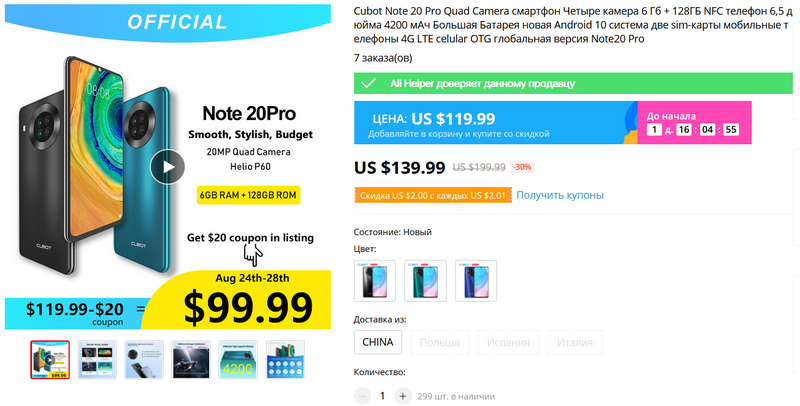Viewport: 800px width, 406px height.
Task: Open the sixth thumbnail in gallery
Action: (285, 360)
